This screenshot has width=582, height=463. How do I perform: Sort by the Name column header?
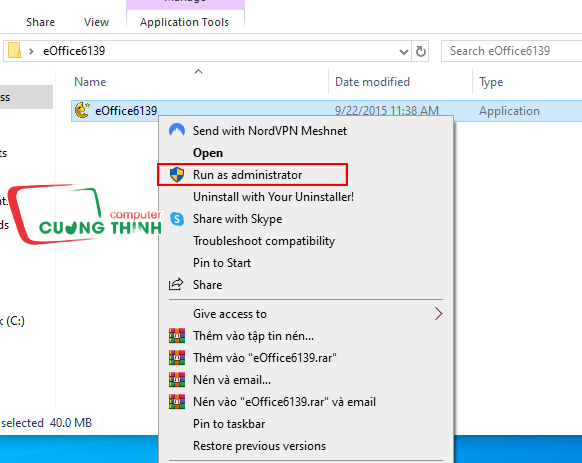pos(90,82)
